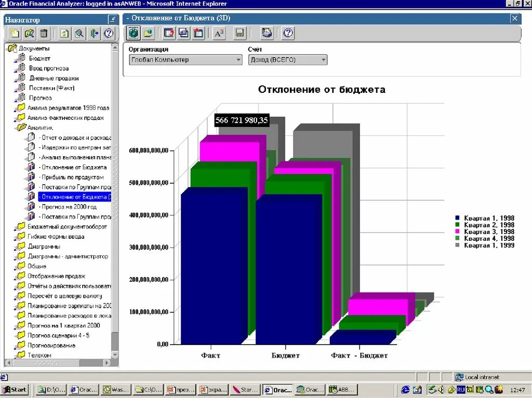Switch to the Star... taskbar window
Image resolution: width=532 pixels, height=398 pixels.
(x=246, y=390)
